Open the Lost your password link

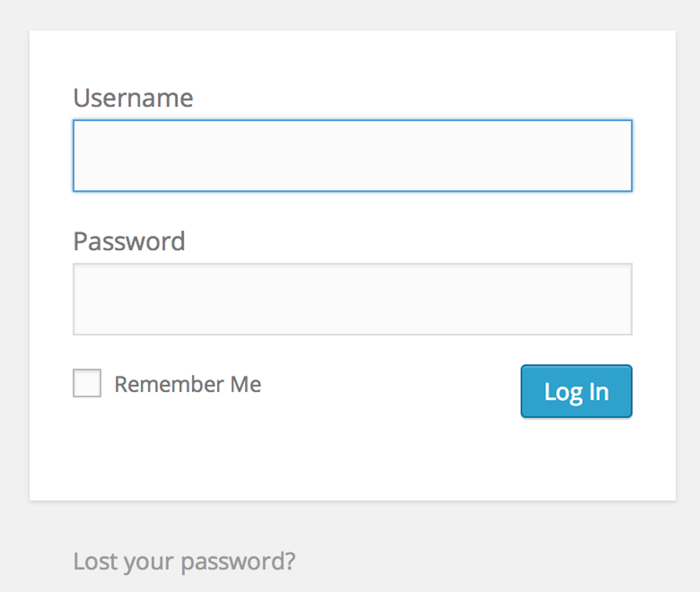[x=184, y=561]
